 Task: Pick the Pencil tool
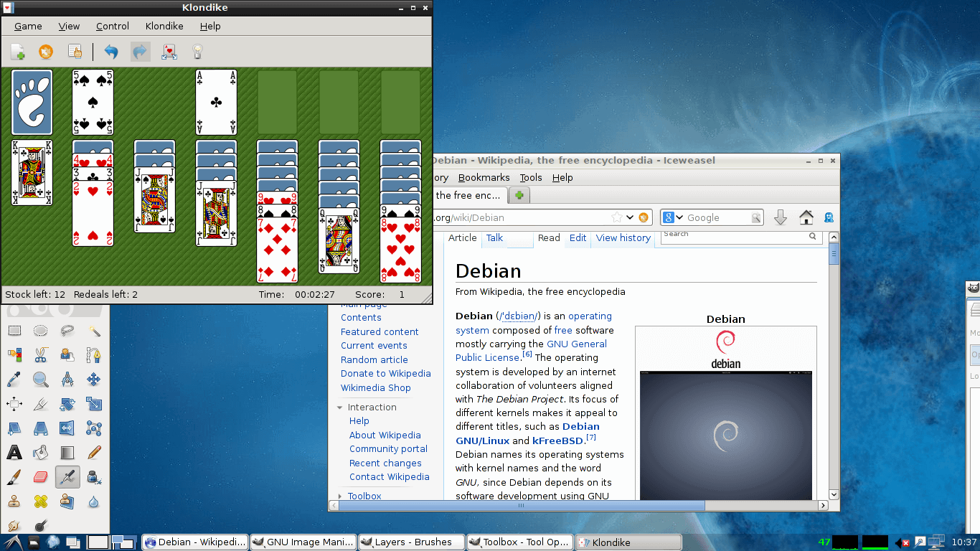pos(94,452)
